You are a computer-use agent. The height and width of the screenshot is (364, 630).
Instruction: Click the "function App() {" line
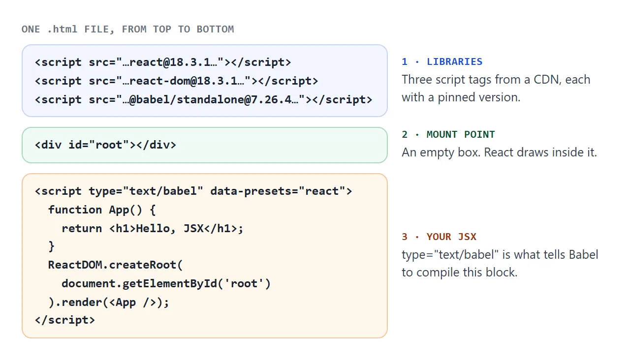102,210
